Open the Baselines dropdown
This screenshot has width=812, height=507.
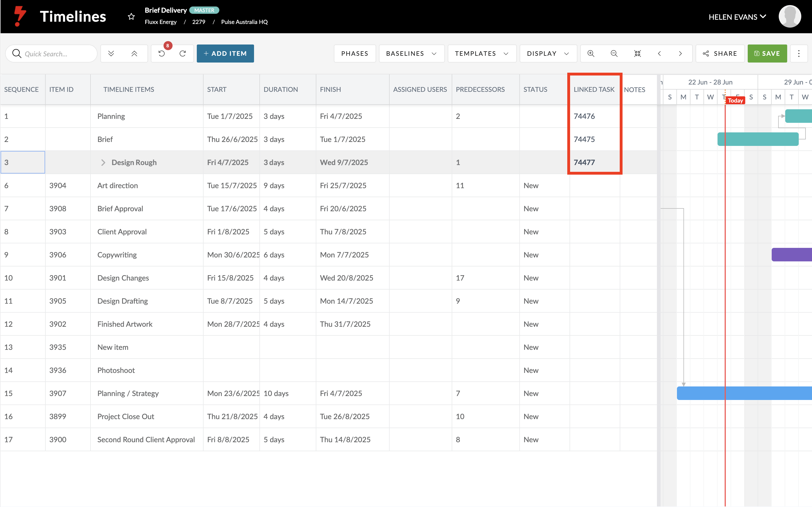click(x=411, y=54)
